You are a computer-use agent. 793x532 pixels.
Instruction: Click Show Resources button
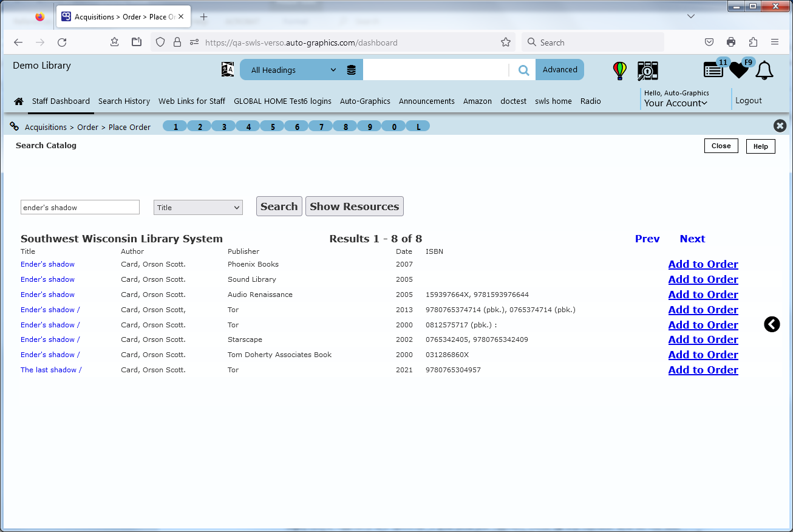click(355, 206)
